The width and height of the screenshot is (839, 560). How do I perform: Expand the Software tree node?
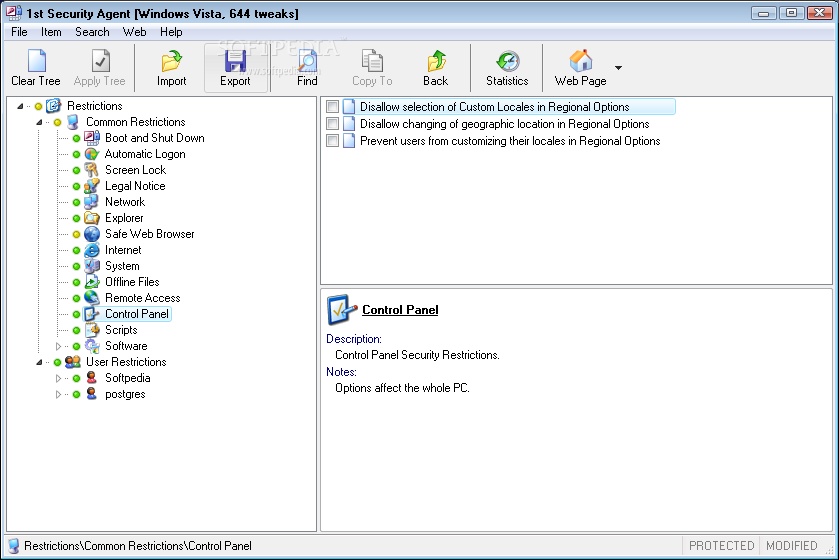point(58,346)
